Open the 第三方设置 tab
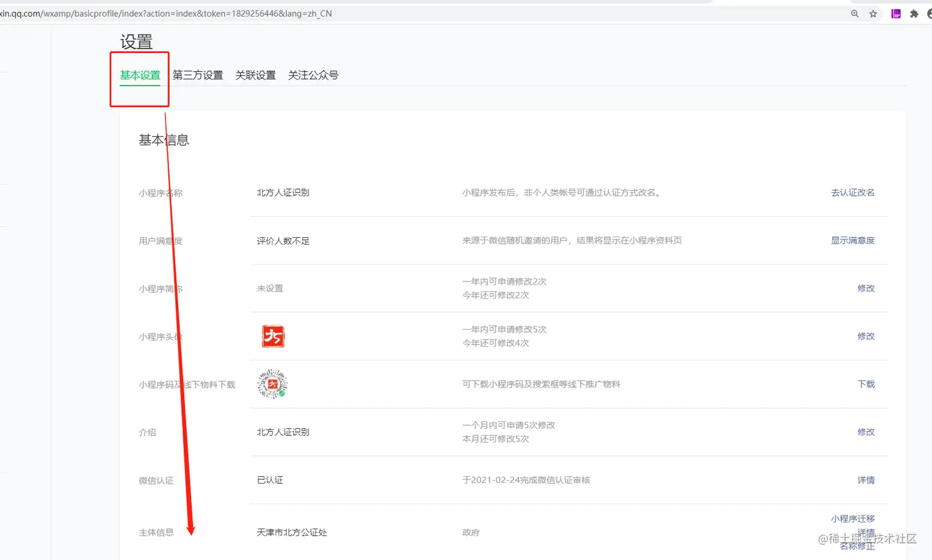 [x=198, y=75]
